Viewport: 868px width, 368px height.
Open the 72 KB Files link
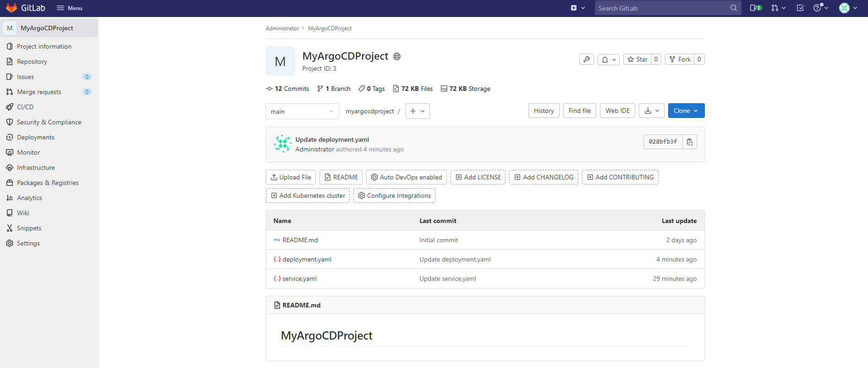click(413, 89)
